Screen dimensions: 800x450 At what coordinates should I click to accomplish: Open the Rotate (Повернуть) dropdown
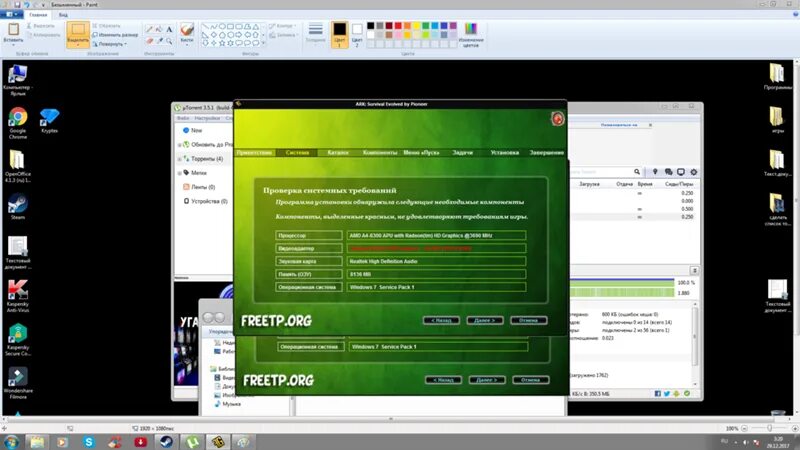pos(109,44)
